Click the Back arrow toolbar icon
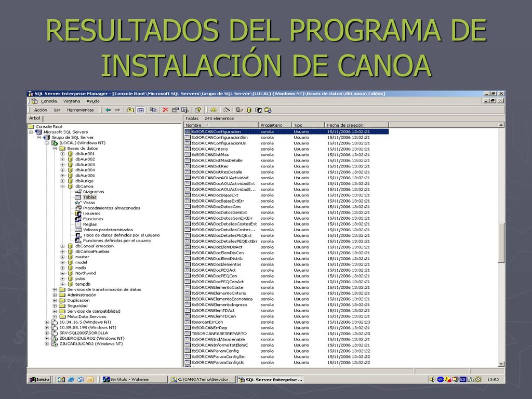Viewport: 532px width, 399px height. (108, 110)
